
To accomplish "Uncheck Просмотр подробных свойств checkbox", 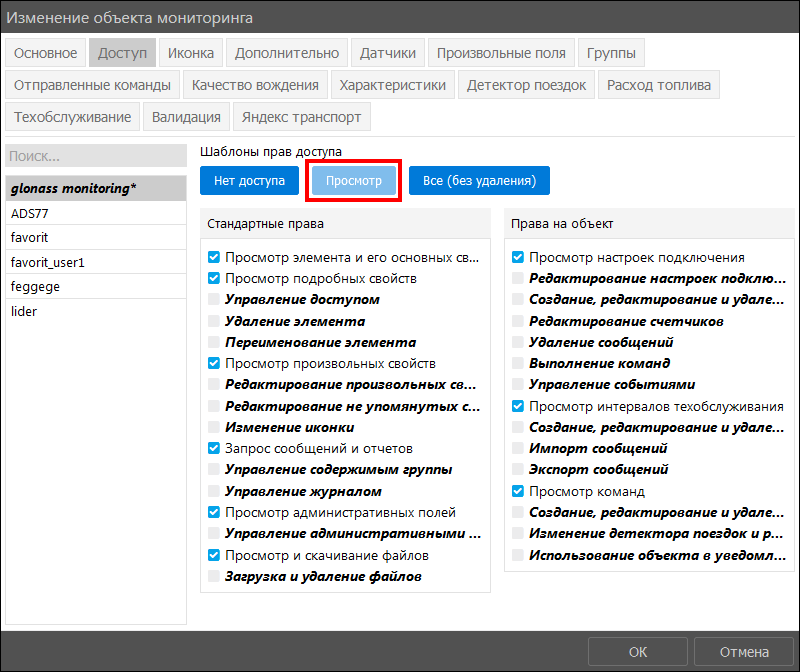I will click(214, 279).
